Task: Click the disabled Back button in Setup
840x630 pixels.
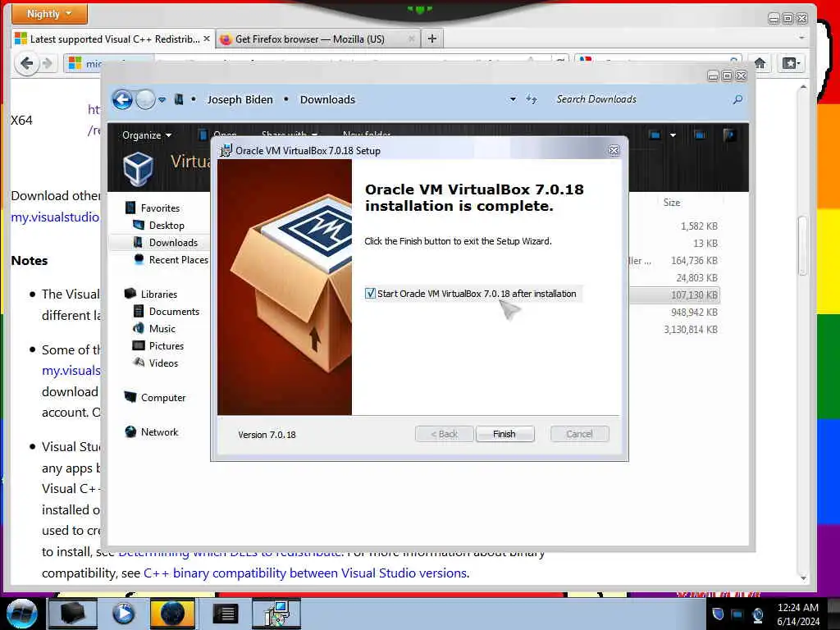Action: coord(444,434)
